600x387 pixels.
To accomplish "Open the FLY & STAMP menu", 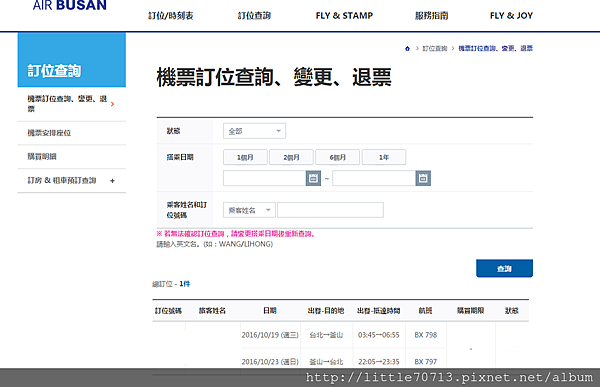I will coord(344,16).
